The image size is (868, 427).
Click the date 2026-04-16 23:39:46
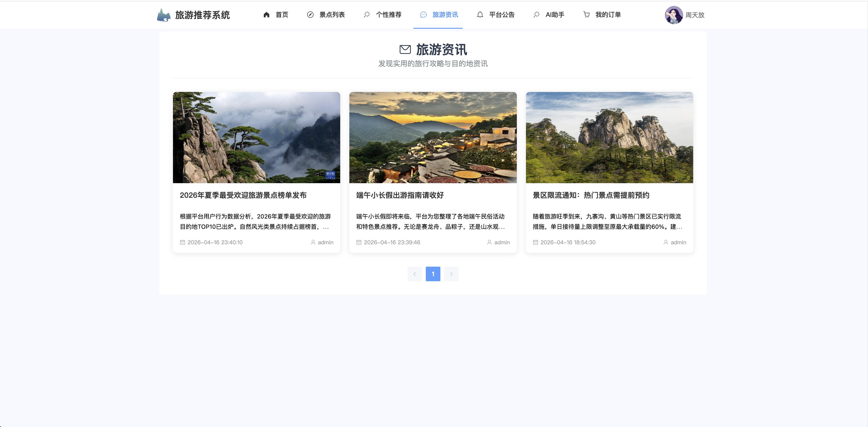[392, 242]
